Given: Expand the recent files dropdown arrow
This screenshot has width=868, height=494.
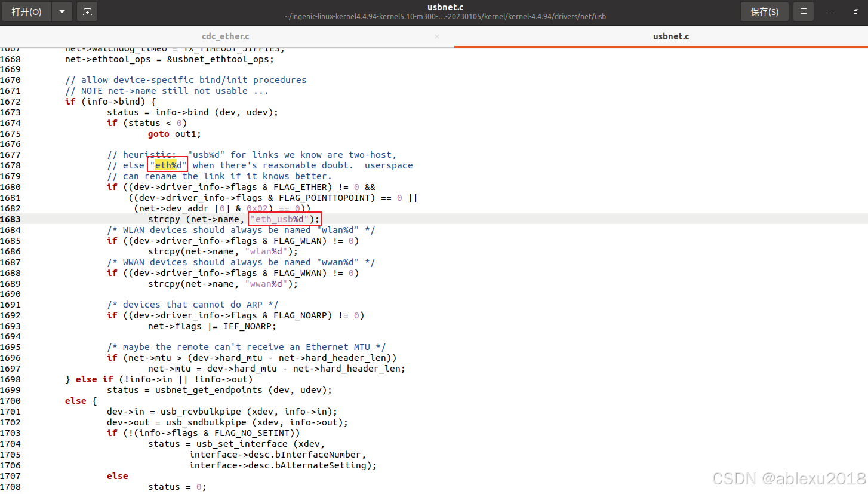Looking at the screenshot, I should pyautogui.click(x=62, y=11).
